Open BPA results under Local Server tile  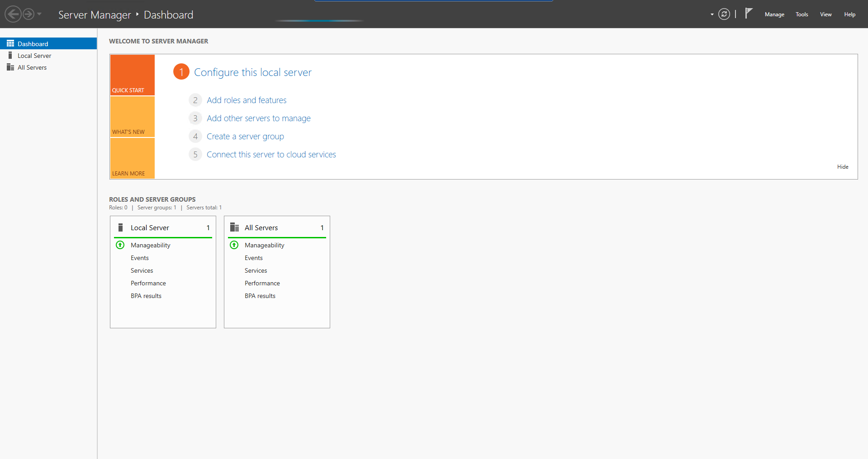[x=146, y=296]
